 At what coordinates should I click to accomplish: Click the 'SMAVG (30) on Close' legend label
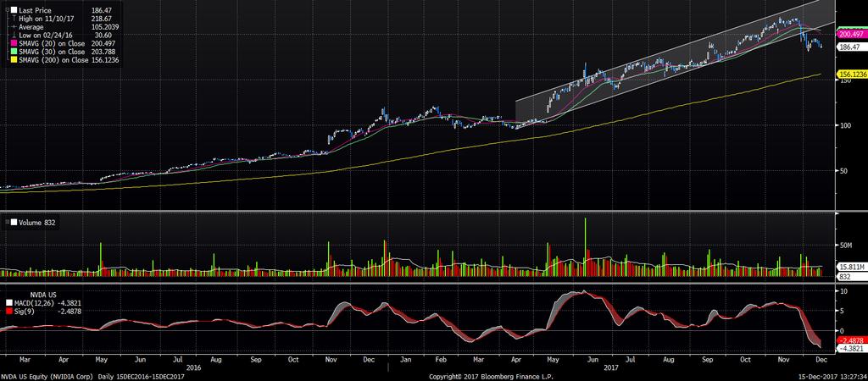pyautogui.click(x=52, y=52)
